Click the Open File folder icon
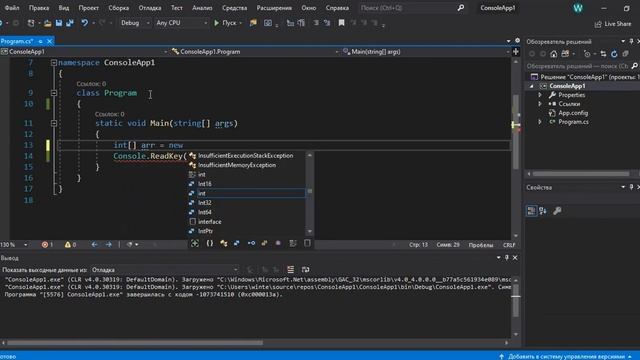 tap(48, 23)
